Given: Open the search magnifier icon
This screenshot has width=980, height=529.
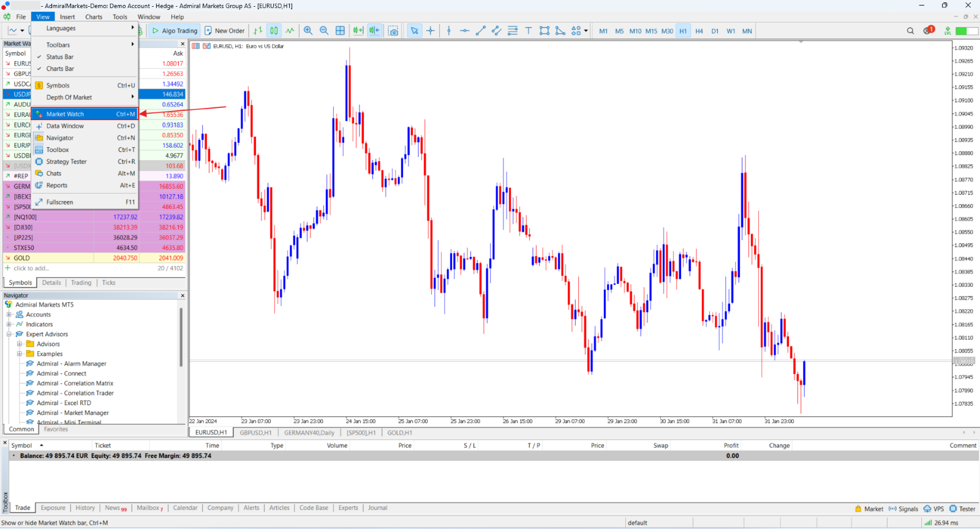Looking at the screenshot, I should click(x=910, y=31).
